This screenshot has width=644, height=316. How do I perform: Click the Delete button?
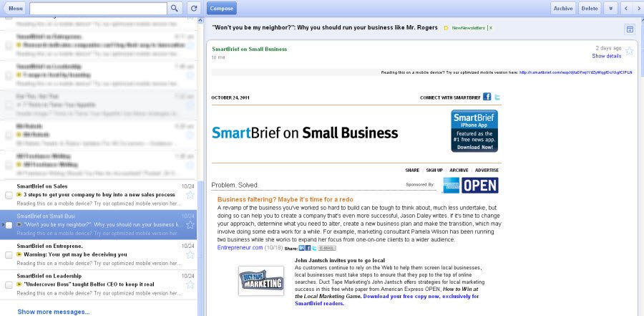coord(590,8)
